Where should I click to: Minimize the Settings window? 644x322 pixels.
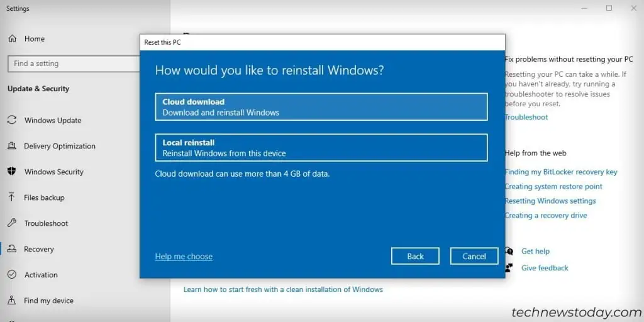coord(586,8)
